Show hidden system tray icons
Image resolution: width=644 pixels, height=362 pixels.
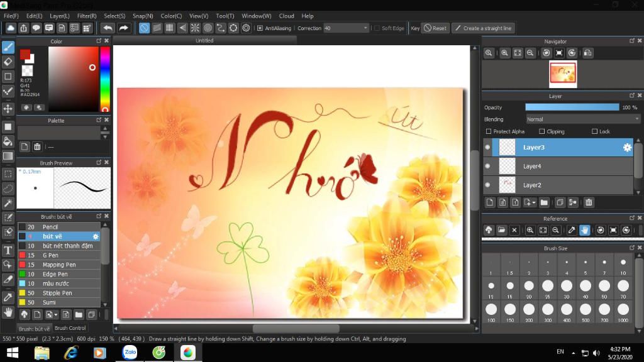pos(574,353)
